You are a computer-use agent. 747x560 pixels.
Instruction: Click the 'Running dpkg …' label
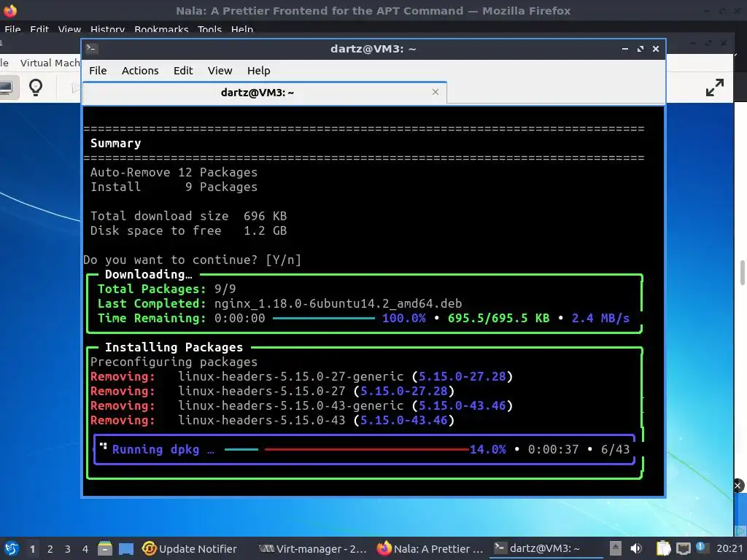coord(163,449)
